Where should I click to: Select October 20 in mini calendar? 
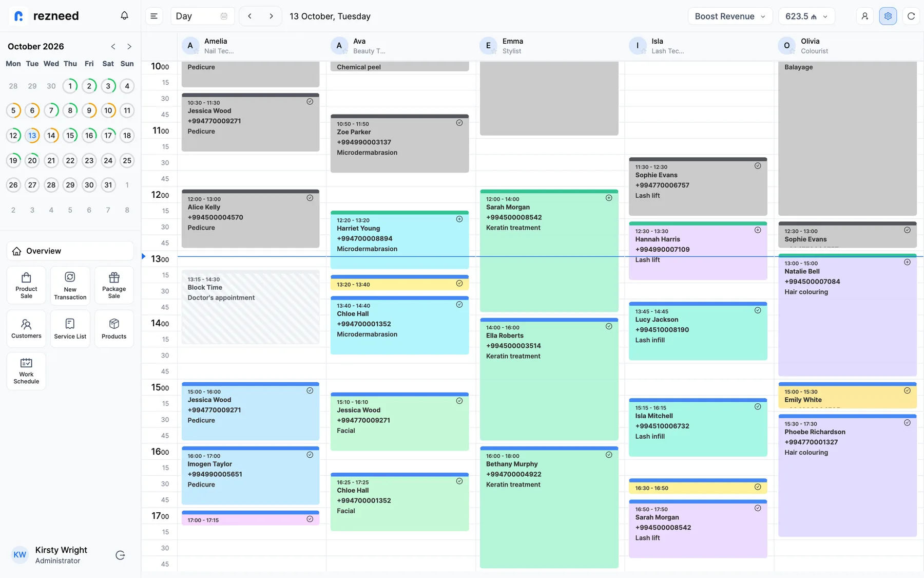[x=32, y=160]
